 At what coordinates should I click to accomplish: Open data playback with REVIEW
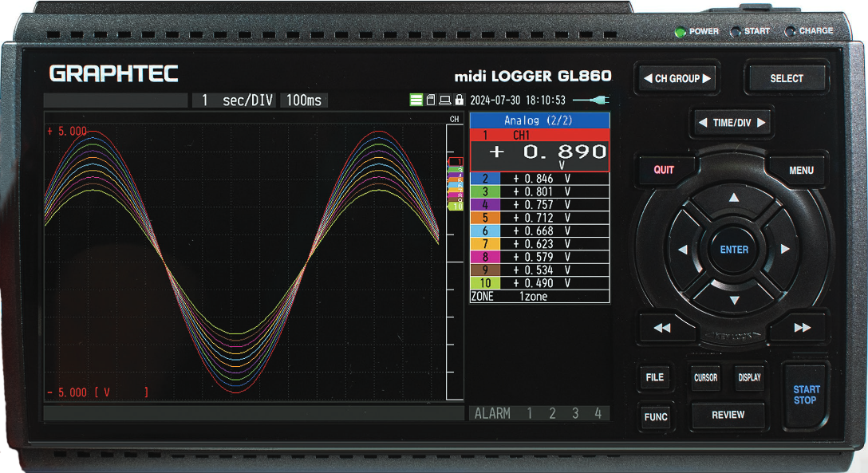(x=728, y=415)
